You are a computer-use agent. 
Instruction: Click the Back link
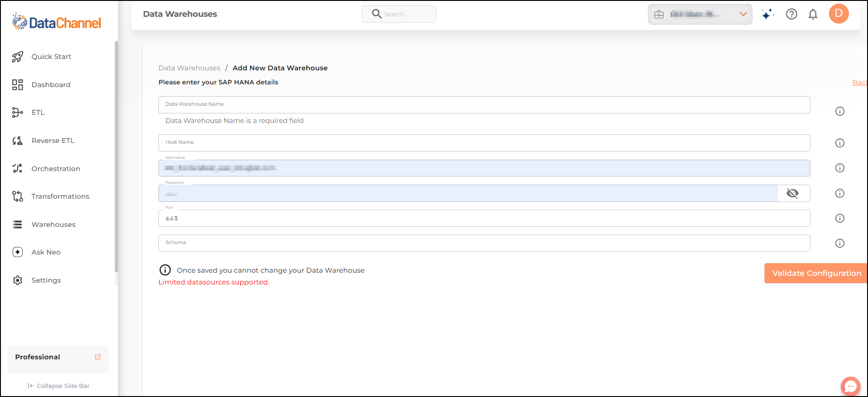point(859,83)
